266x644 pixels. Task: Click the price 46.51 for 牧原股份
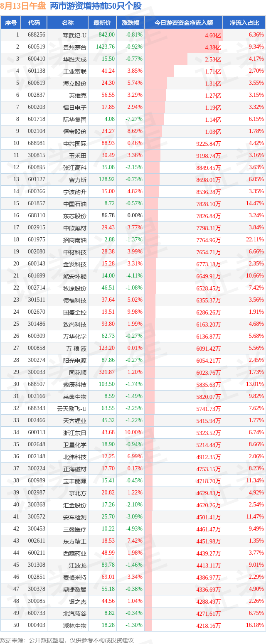tap(108, 288)
